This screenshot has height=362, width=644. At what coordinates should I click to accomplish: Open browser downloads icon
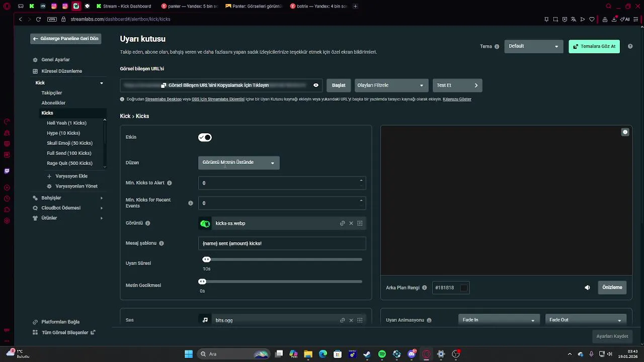click(x=614, y=19)
